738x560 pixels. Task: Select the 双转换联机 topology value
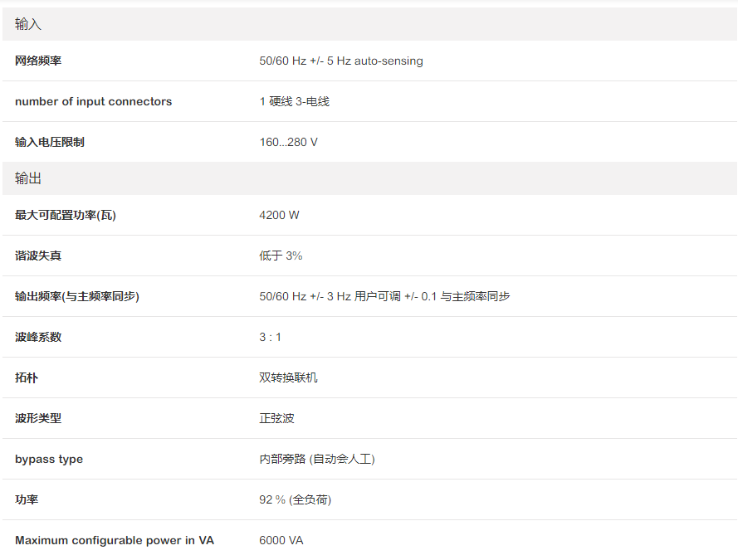288,377
